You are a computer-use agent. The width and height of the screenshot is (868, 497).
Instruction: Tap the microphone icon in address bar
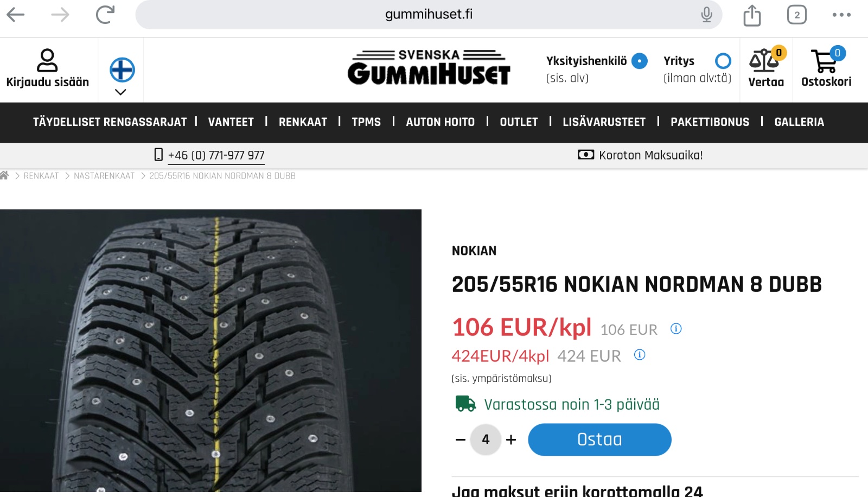point(706,15)
